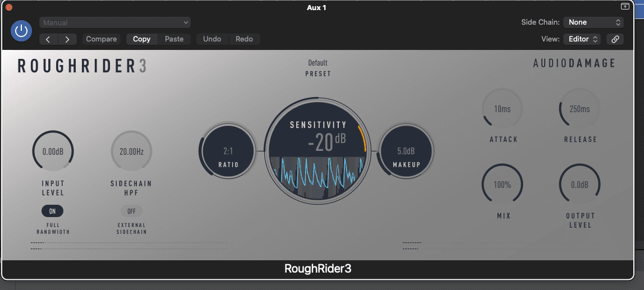The height and width of the screenshot is (290, 644).
Task: Open the Side Chain None dropdown
Action: [594, 22]
